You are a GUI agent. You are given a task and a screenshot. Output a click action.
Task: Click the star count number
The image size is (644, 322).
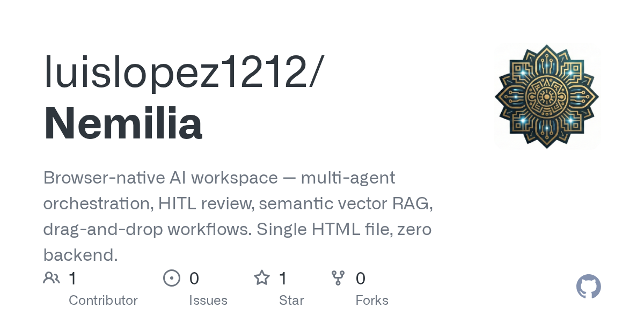[283, 278]
